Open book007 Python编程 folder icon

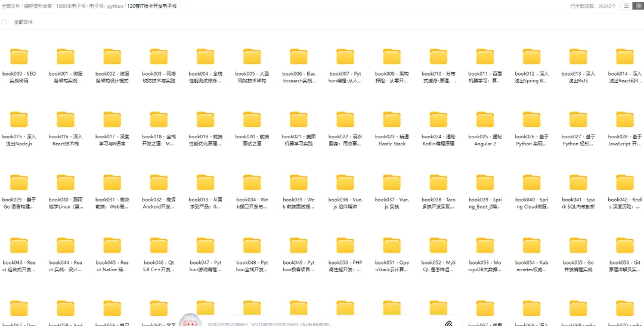345,57
